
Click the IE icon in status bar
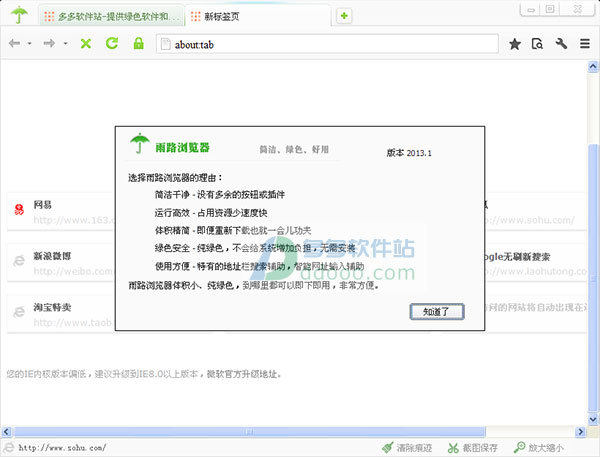pos(8,447)
